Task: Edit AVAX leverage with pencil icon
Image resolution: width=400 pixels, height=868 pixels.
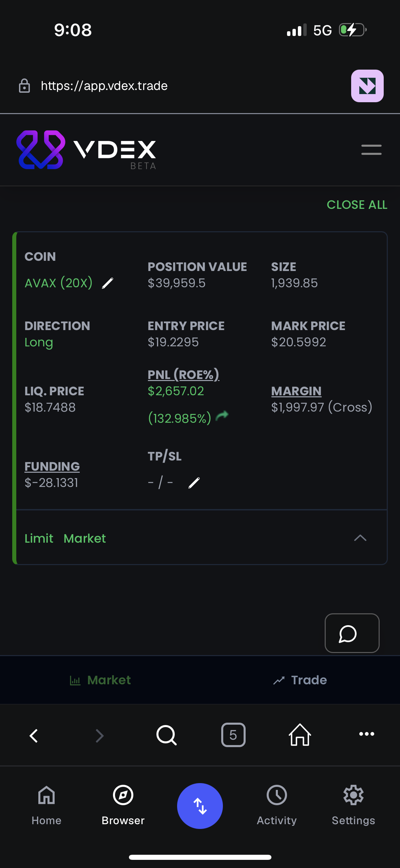Action: 108,283
